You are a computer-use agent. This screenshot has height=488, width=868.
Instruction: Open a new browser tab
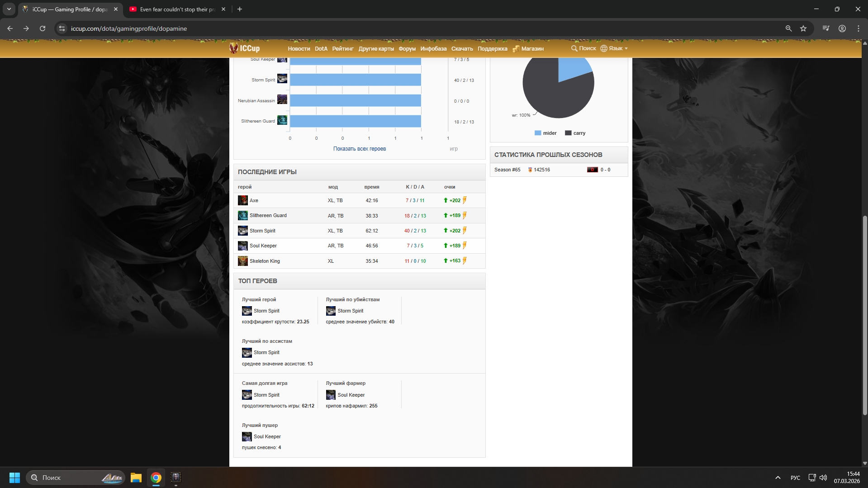(240, 9)
